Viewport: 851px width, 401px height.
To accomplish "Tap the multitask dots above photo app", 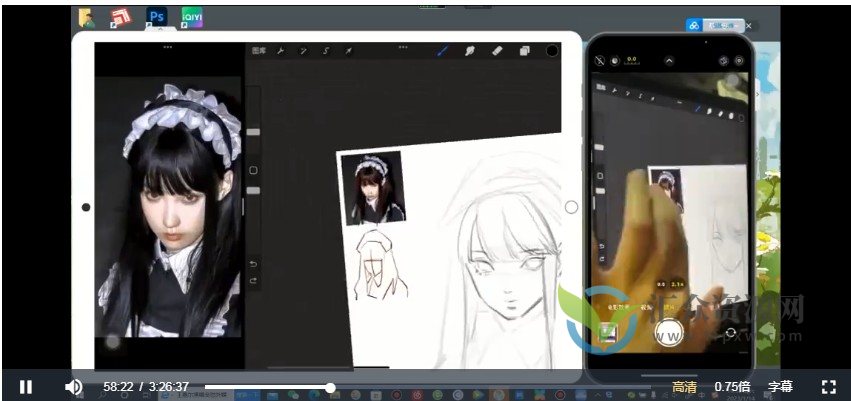I will (168, 47).
